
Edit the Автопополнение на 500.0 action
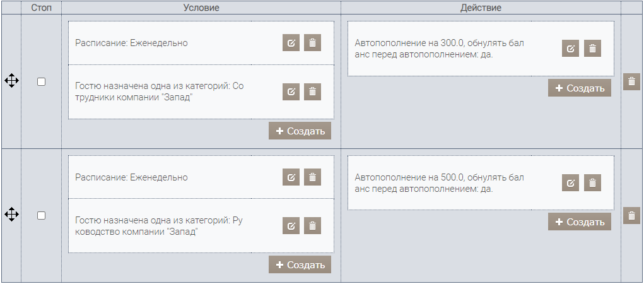(x=570, y=183)
